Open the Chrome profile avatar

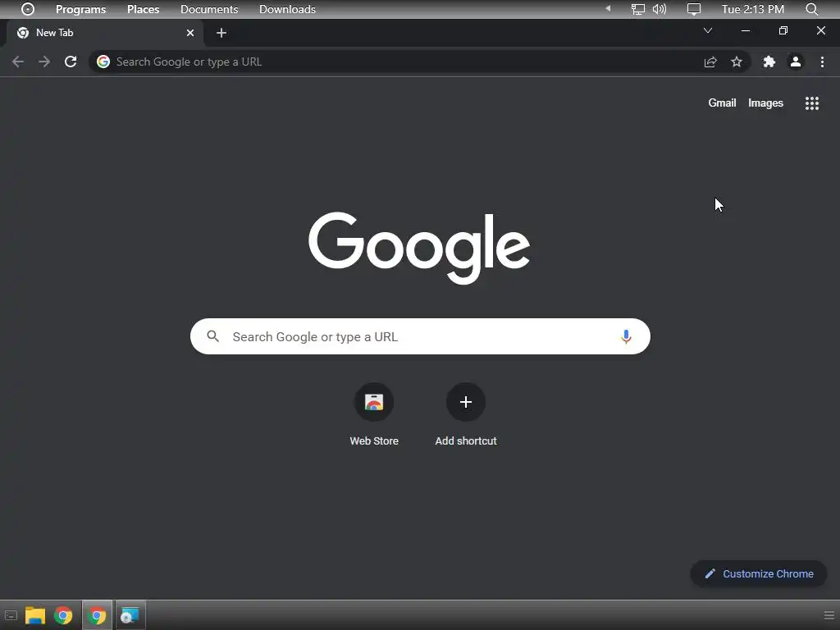(x=796, y=62)
